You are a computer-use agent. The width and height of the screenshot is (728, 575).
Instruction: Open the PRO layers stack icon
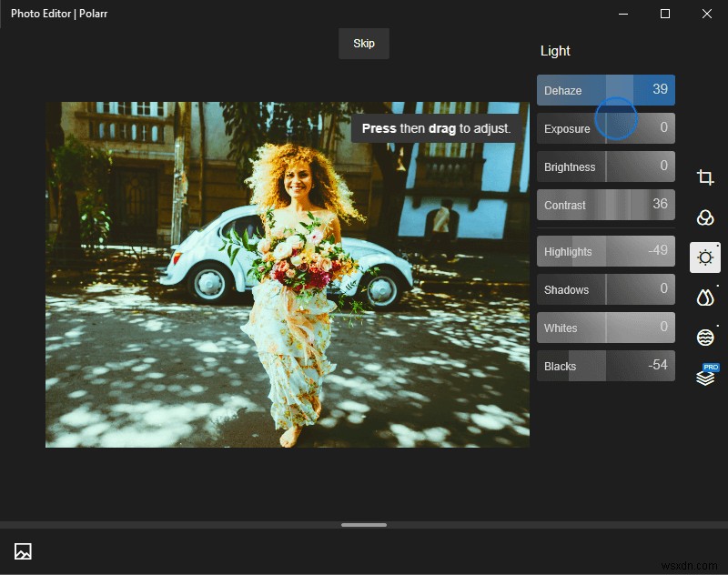pos(705,377)
